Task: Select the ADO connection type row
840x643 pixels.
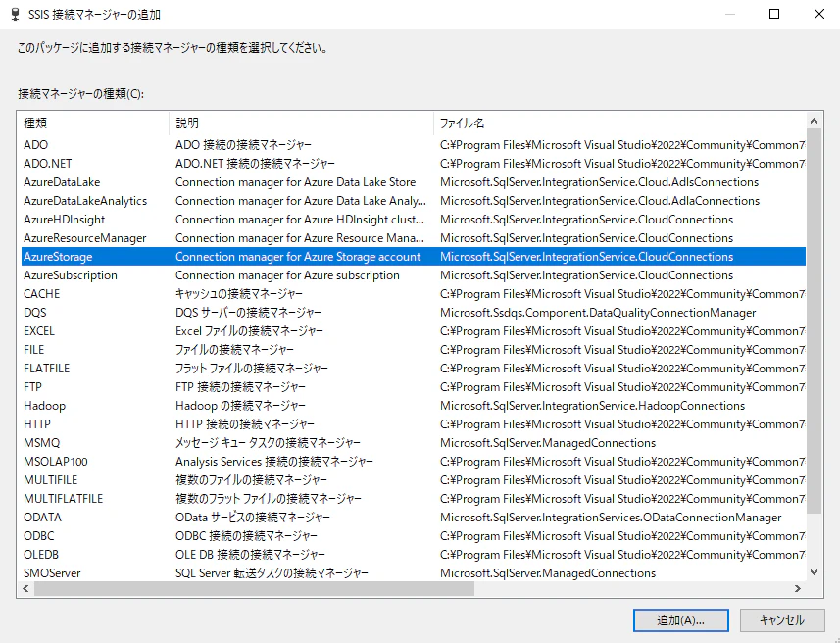Action: coord(414,145)
